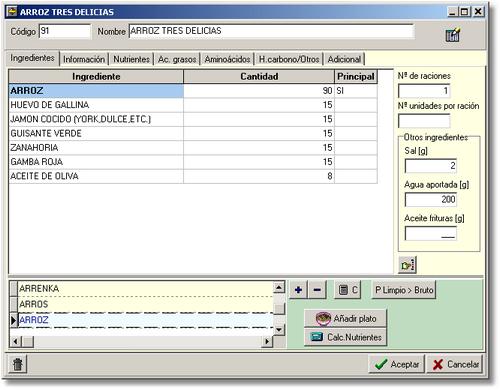
Task: Select the GAMBA ROJA row
Action: point(193,162)
